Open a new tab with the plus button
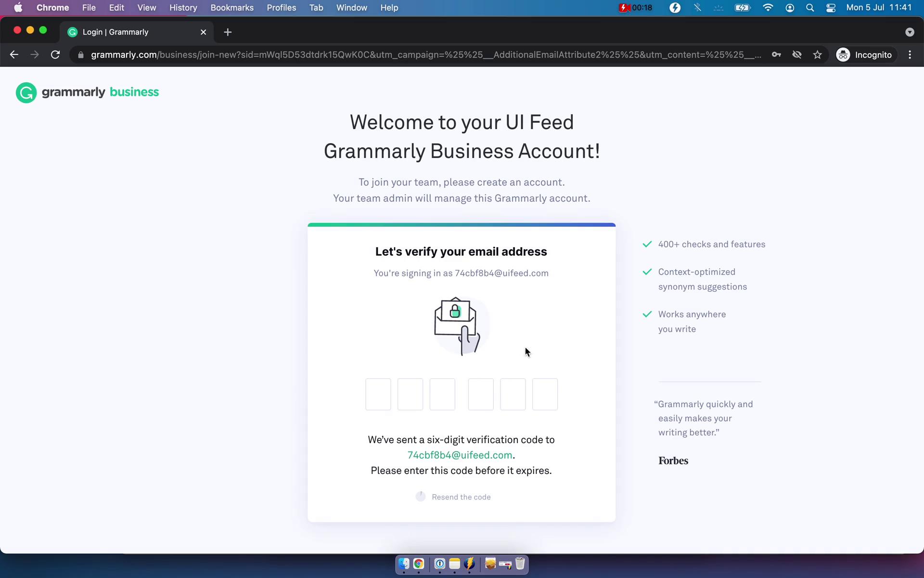 pos(228,32)
